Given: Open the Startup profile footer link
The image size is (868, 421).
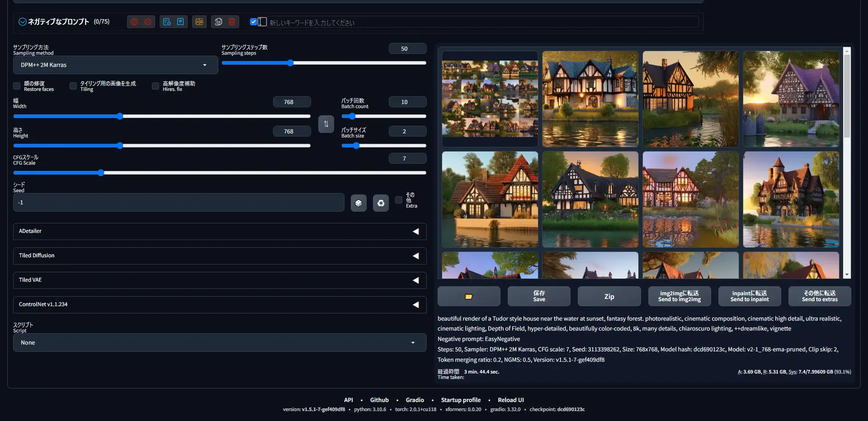Looking at the screenshot, I should click(461, 400).
